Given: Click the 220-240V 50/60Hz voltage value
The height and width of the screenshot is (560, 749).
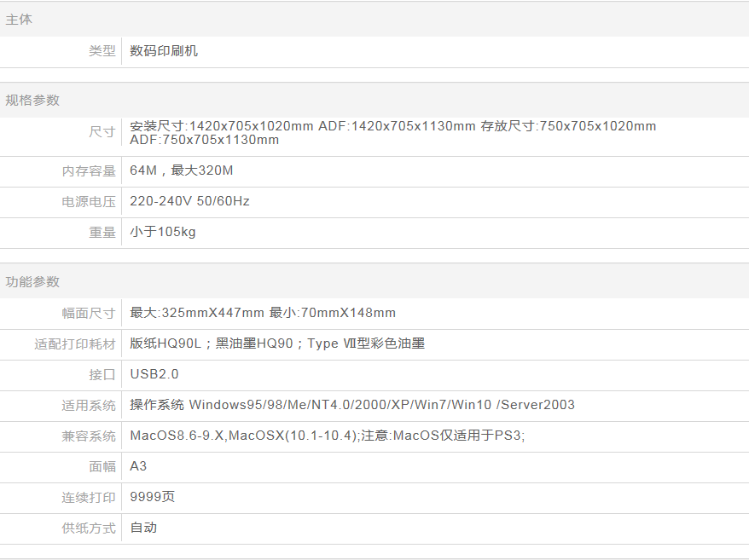Looking at the screenshot, I should click(x=189, y=201).
